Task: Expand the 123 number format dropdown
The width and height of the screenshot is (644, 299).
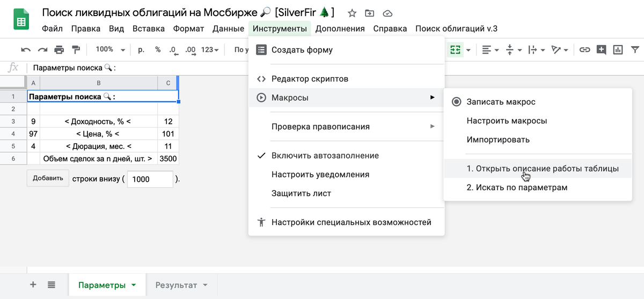Action: click(x=210, y=50)
